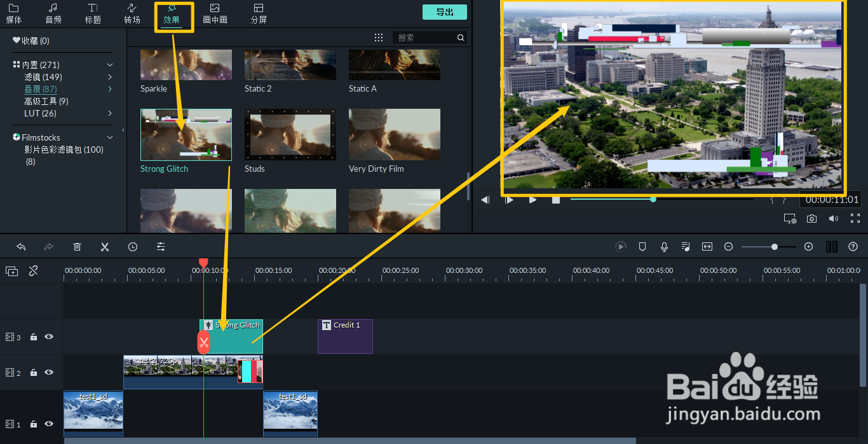The image size is (868, 444).
Task: Record a voiceover with the microphone icon
Action: pos(664,246)
